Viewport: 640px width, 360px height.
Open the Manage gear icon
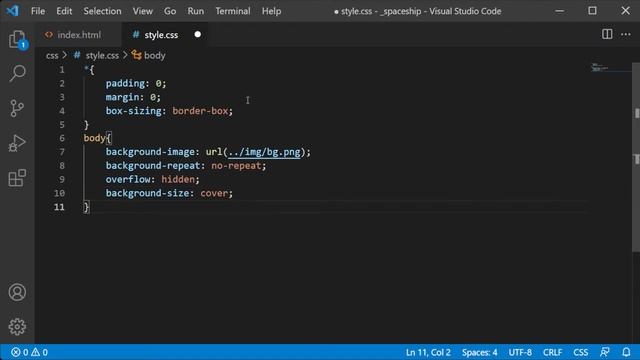tap(17, 327)
